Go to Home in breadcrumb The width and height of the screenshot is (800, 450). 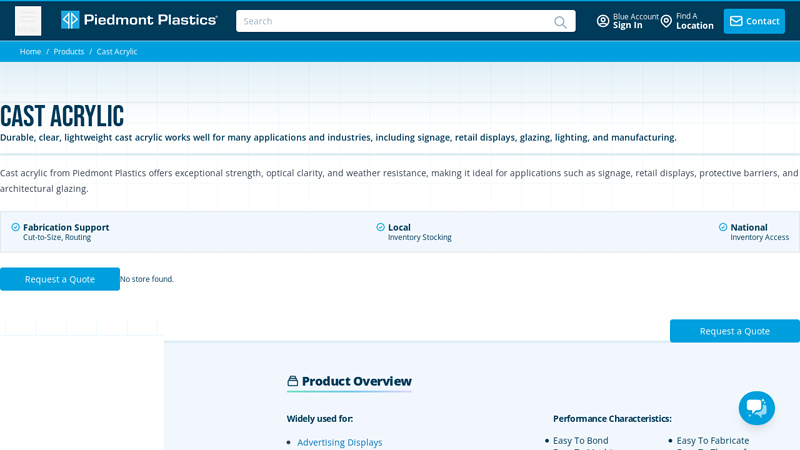coord(30,52)
